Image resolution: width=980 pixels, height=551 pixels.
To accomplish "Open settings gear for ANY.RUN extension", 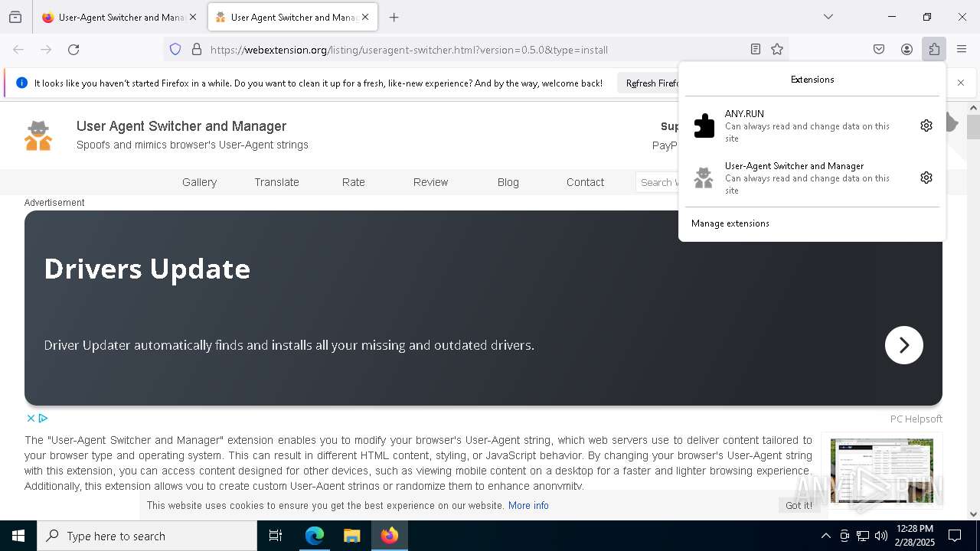I will point(926,126).
